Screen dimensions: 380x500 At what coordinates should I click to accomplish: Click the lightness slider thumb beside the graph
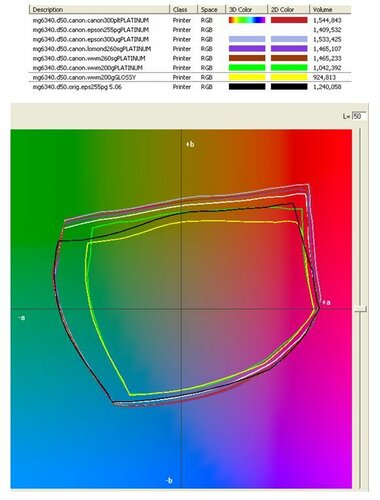pyautogui.click(x=360, y=309)
